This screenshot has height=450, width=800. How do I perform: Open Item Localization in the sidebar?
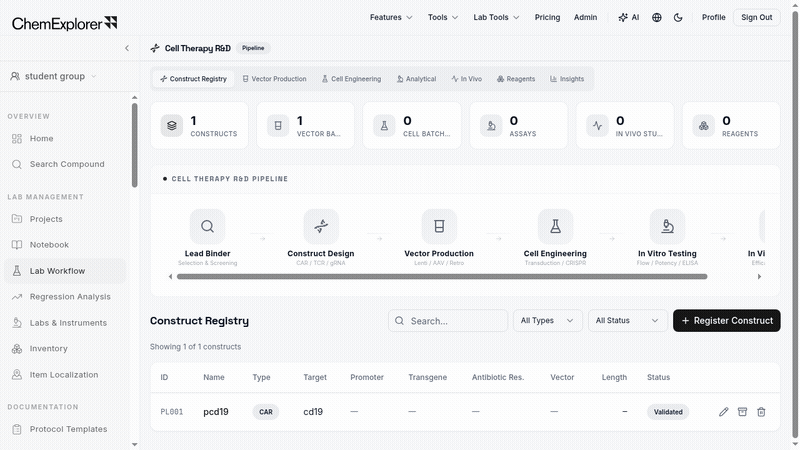pos(64,374)
